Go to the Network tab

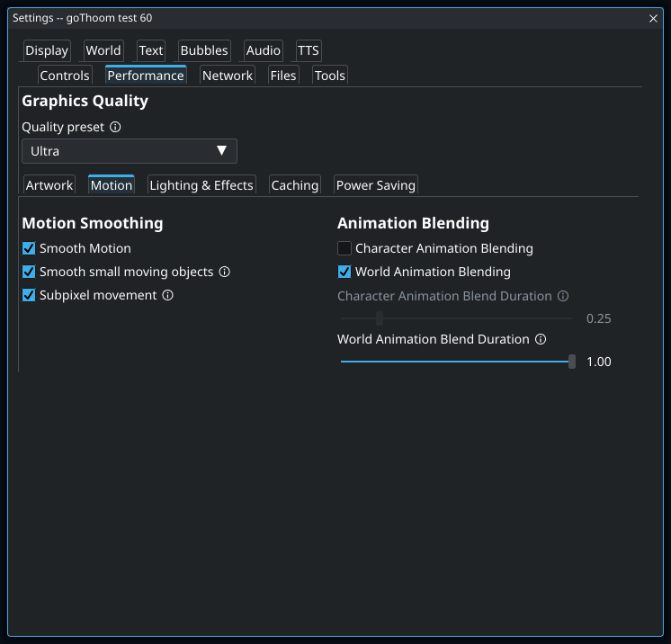(x=228, y=76)
